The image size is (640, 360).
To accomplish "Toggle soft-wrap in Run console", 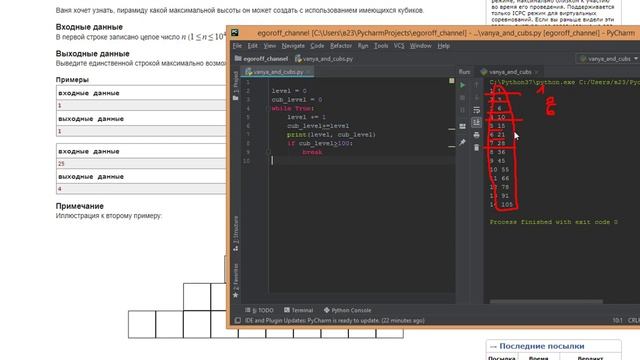I will pyautogui.click(x=476, y=110).
